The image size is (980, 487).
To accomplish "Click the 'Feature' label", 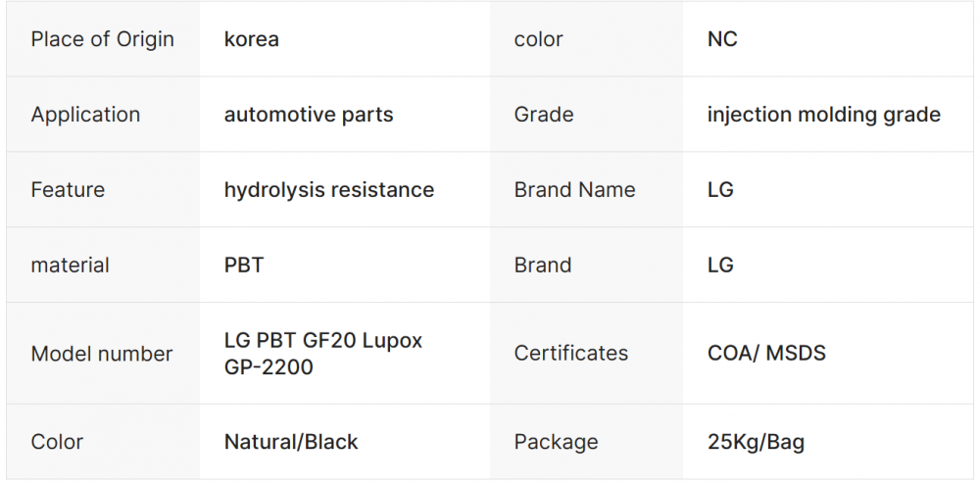I will tap(68, 190).
